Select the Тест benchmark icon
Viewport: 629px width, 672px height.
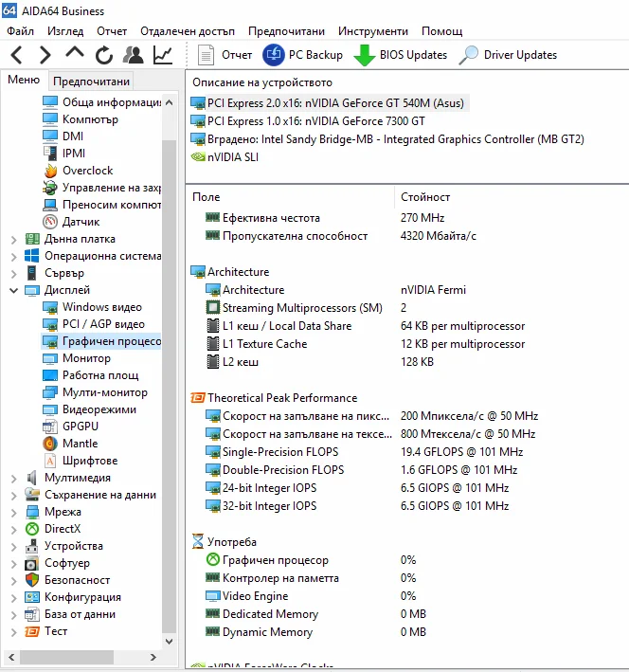(32, 631)
